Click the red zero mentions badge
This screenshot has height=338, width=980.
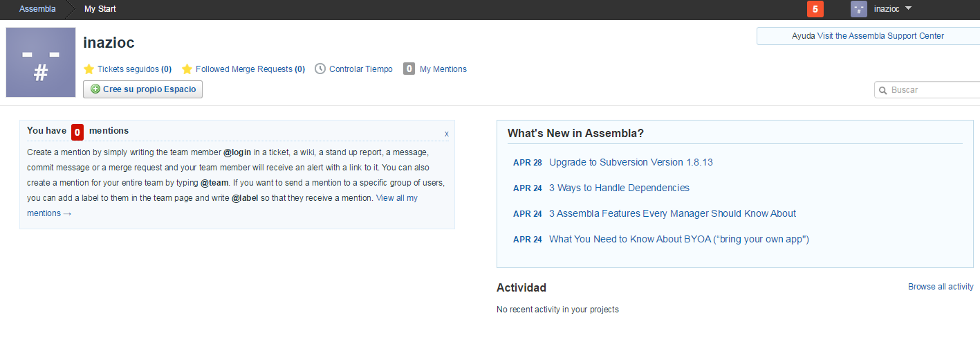coord(77,132)
